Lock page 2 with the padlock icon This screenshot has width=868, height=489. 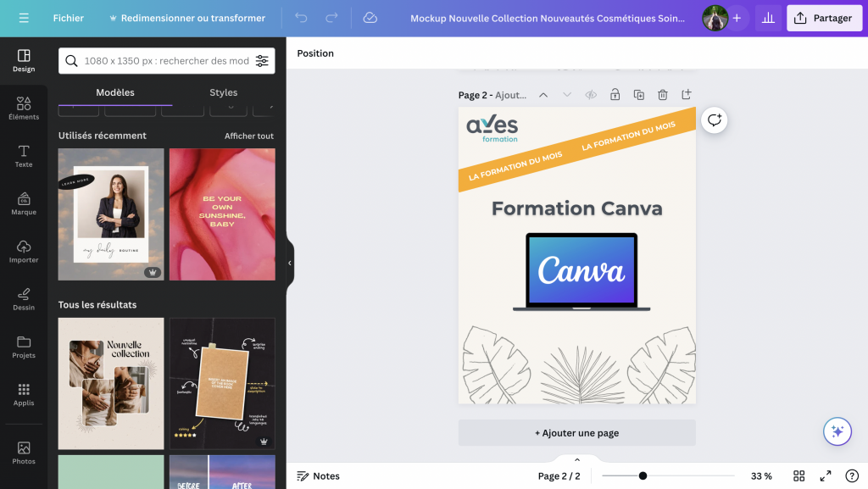(615, 95)
